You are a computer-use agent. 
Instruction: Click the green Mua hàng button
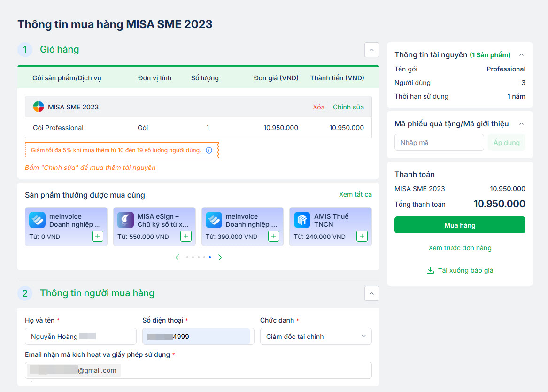click(x=460, y=225)
